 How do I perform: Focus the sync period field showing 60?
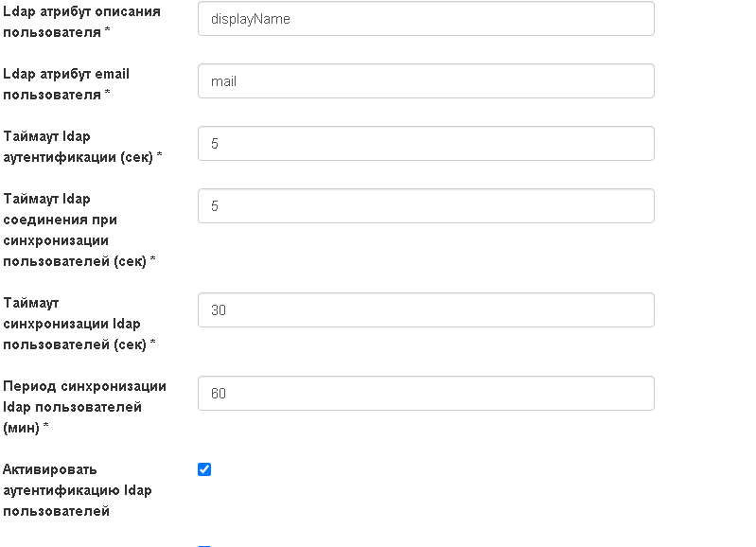coord(426,394)
